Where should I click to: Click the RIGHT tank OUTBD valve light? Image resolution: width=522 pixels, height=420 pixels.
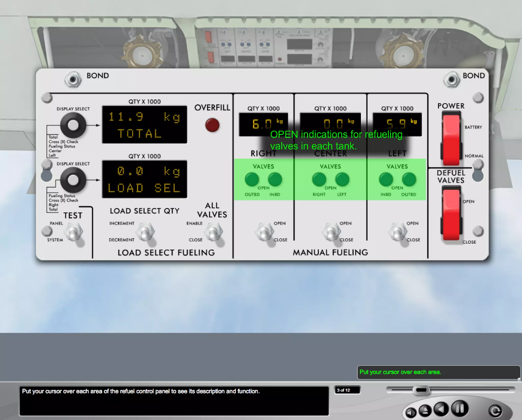252,179
